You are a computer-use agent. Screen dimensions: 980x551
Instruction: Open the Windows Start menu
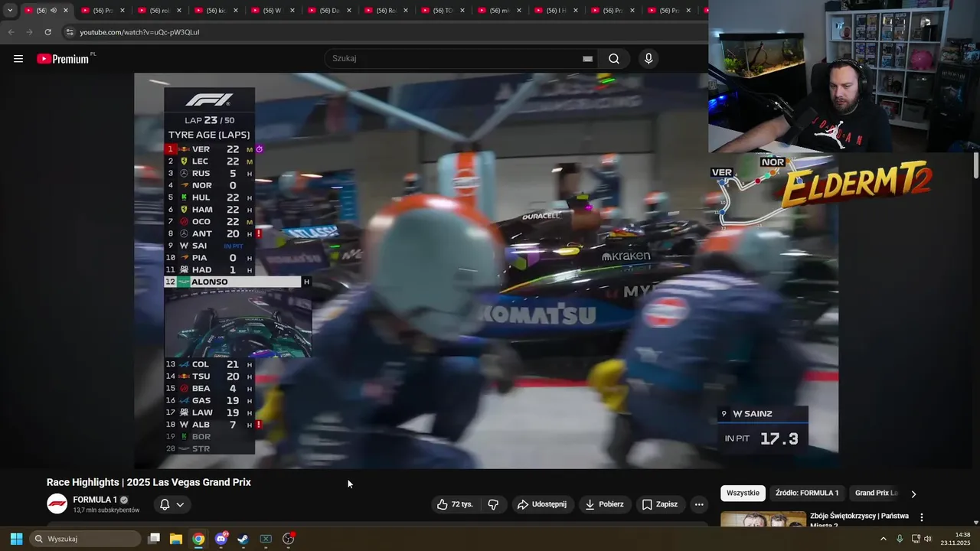tap(16, 539)
